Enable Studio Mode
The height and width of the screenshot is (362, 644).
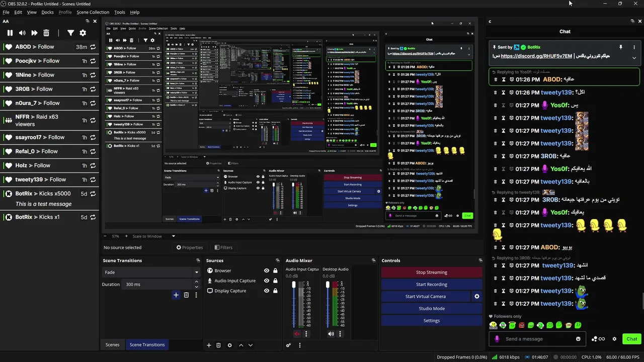click(x=432, y=309)
